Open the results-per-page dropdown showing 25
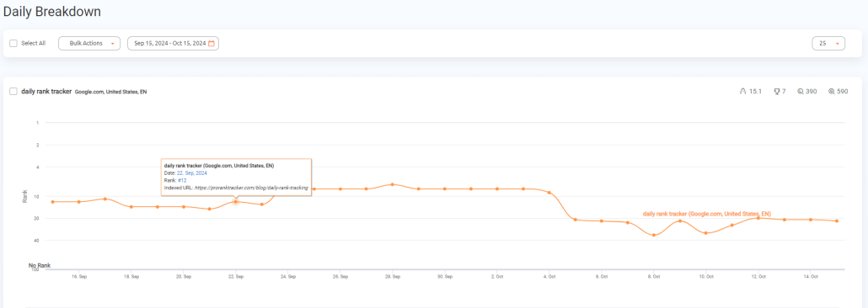This screenshot has width=868, height=308. pyautogui.click(x=828, y=43)
